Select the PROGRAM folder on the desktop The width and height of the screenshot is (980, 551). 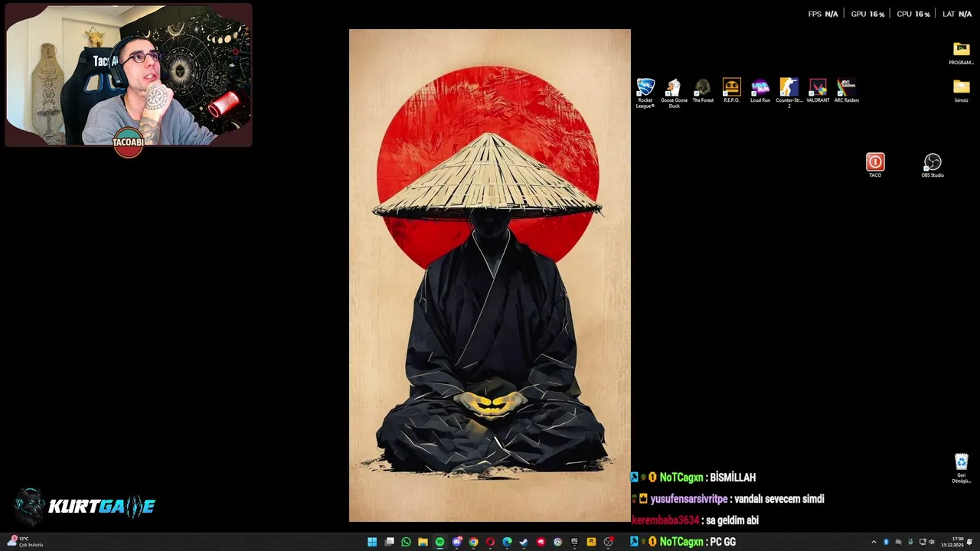pos(962,53)
